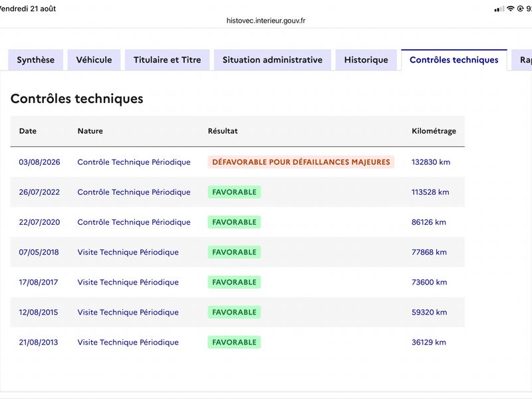Click the 132830 km mileage value
Image resolution: width=532 pixels, height=399 pixels.
pos(431,162)
